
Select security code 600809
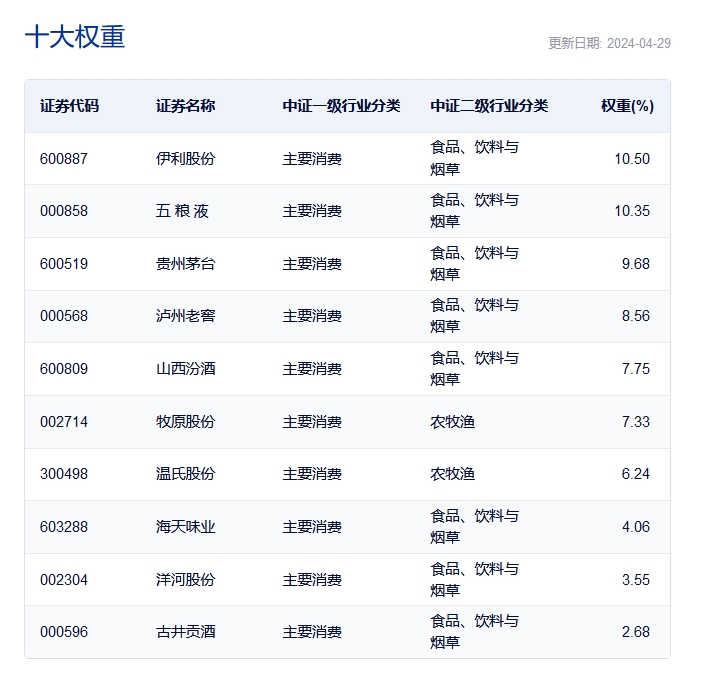tap(64, 369)
